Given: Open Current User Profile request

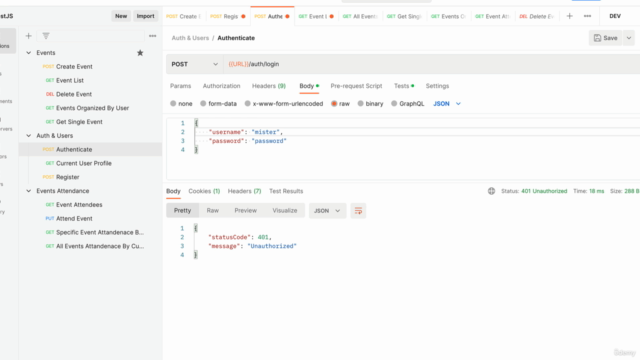Looking at the screenshot, I should [x=83, y=163].
